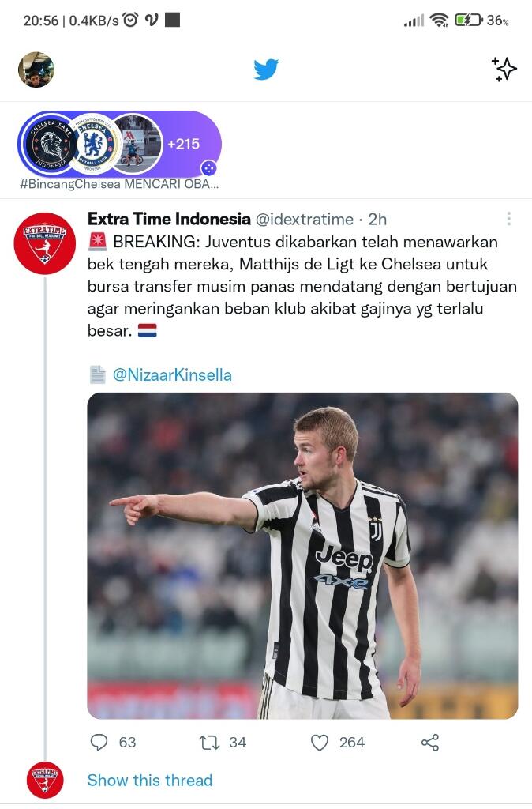Switch timeline mode with sparkle icon

tap(504, 70)
